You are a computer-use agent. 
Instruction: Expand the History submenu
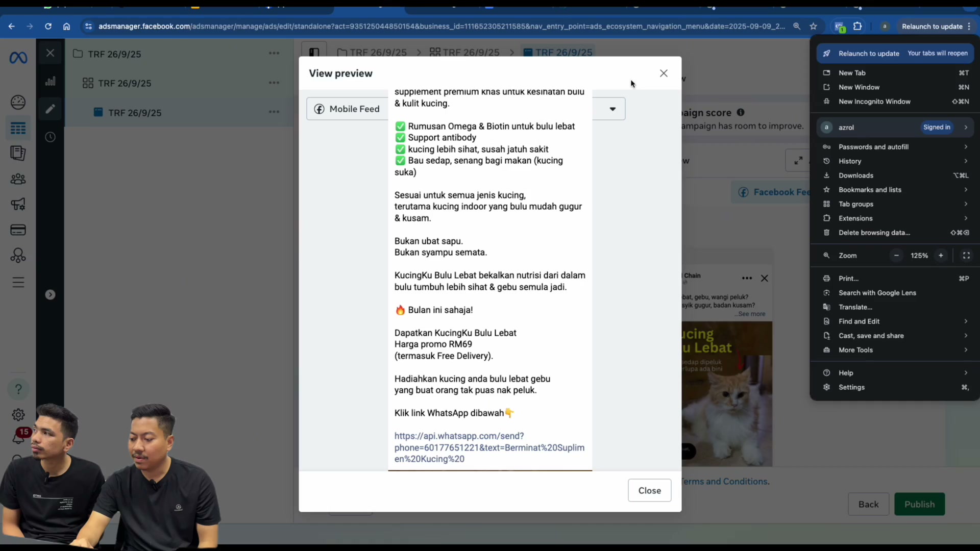[895, 161]
